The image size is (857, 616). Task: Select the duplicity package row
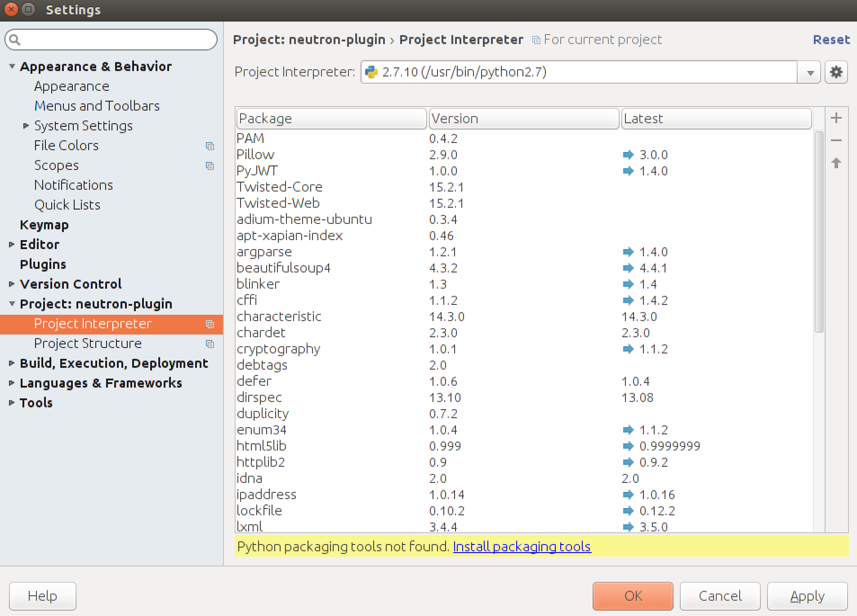coord(524,414)
